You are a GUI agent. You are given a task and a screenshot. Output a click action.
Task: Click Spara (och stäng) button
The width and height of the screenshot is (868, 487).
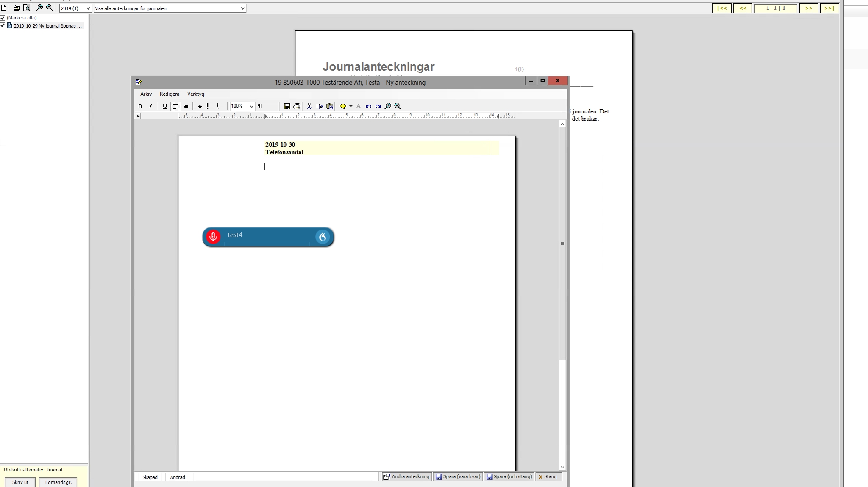509,477
